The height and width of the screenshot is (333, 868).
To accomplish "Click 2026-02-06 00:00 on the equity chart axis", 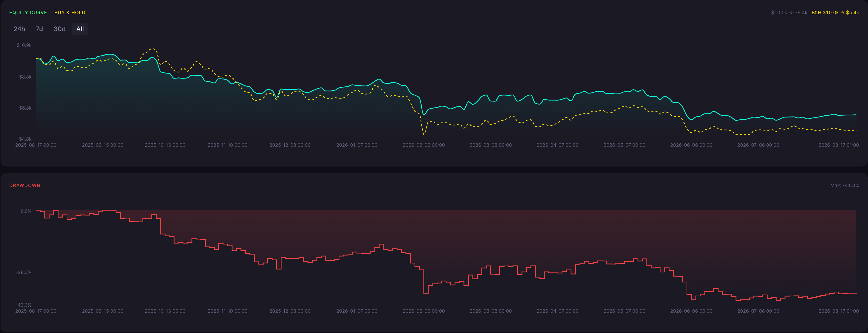I will tap(423, 145).
